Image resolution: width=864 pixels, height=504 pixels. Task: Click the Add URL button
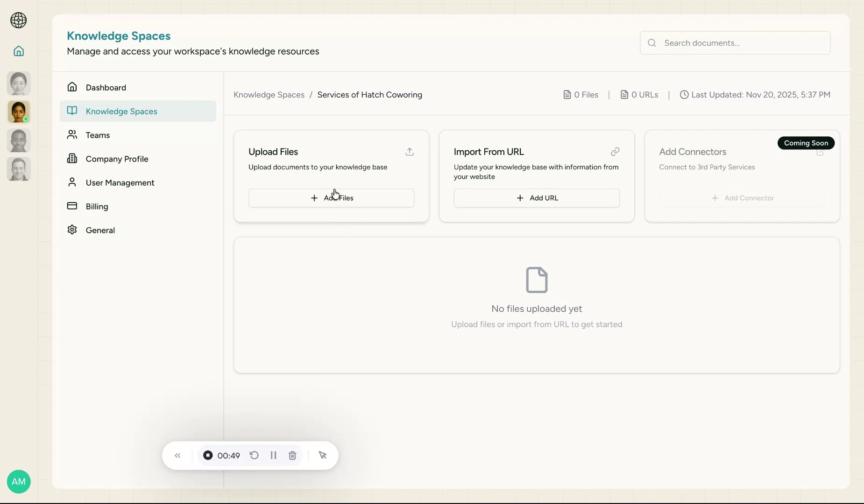tap(536, 198)
